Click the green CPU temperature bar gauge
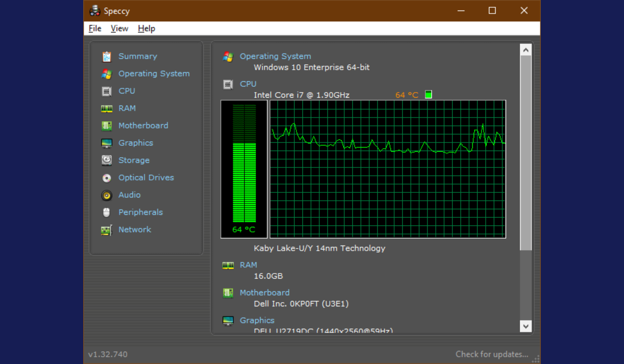Viewport: 624px width, 364px height. [x=244, y=169]
